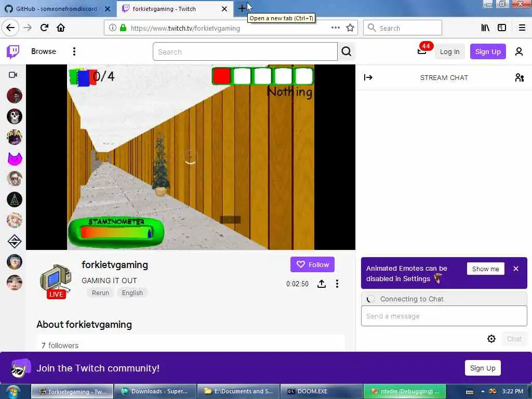Image resolution: width=532 pixels, height=399 pixels.
Task: Switch to DOOM.EXE taskbar item
Action: coord(321,392)
